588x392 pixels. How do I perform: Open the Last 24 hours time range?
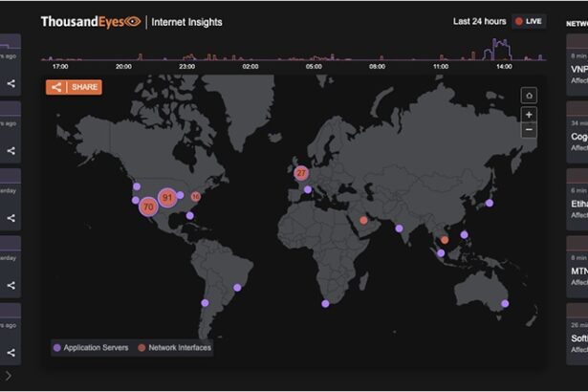478,21
